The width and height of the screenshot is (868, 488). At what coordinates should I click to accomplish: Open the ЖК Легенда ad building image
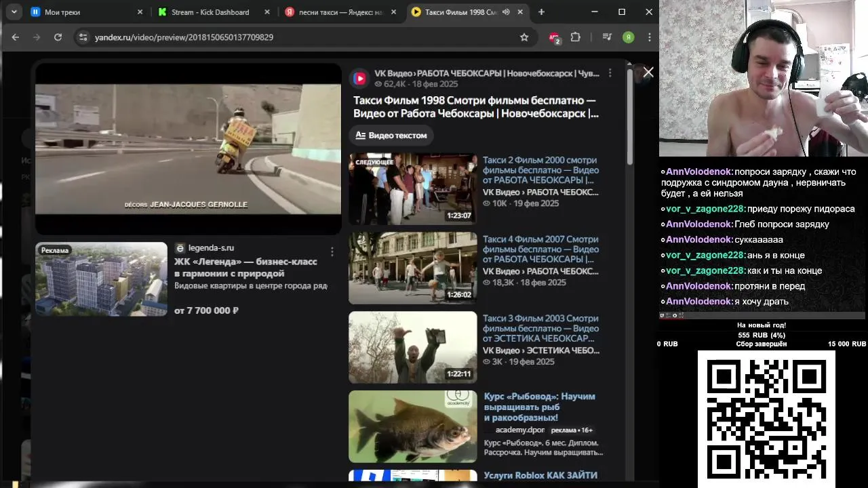tap(101, 279)
